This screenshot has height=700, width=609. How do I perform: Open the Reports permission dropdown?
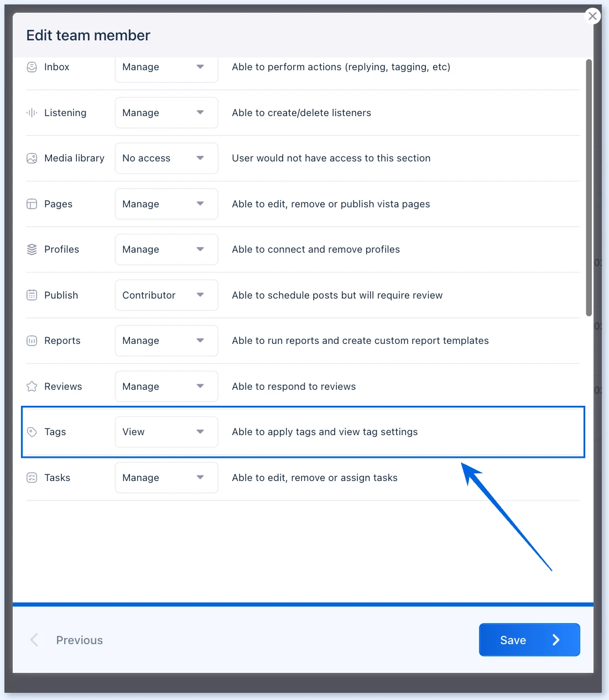pos(166,341)
